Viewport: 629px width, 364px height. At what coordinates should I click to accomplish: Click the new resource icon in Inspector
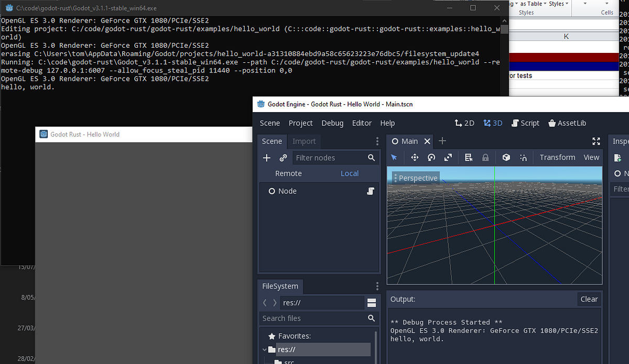click(618, 158)
